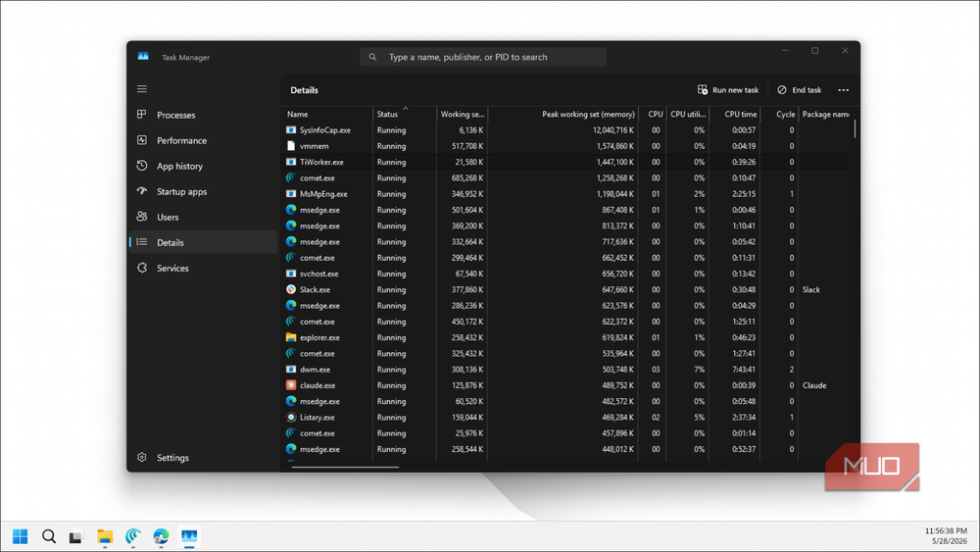Select the TiWorker.exe row
The image size is (980, 552).
click(x=565, y=162)
